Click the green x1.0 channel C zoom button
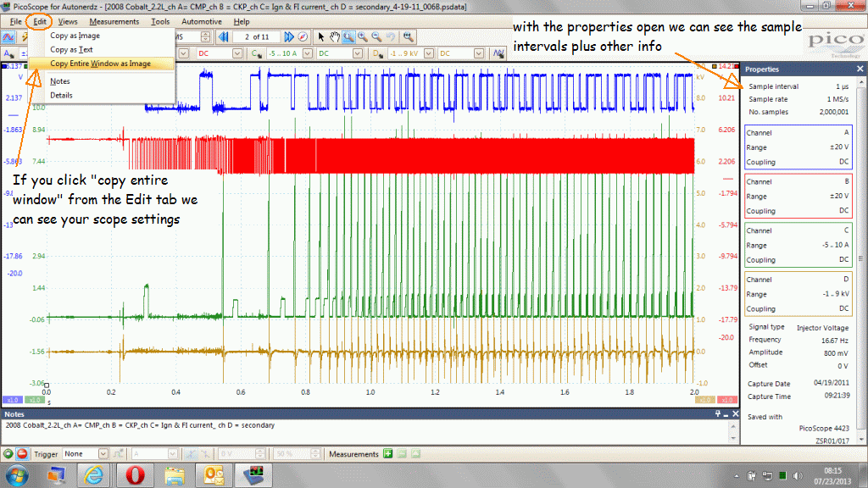 (x=34, y=400)
